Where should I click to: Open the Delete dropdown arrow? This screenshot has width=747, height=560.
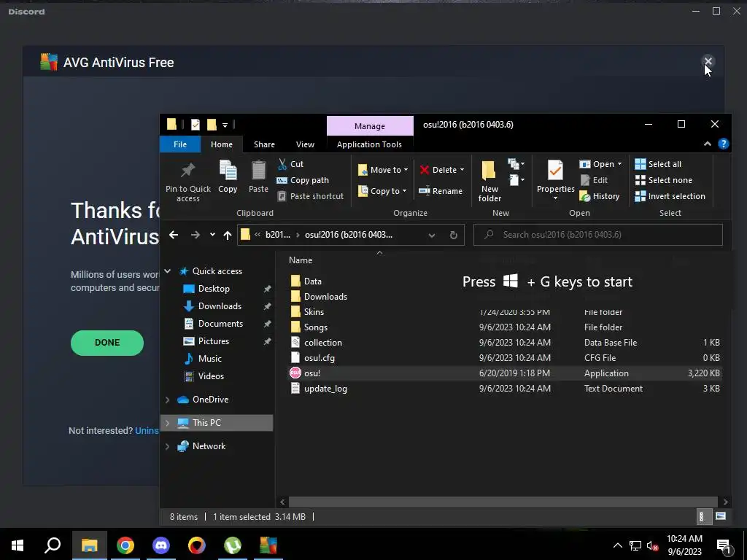point(462,170)
